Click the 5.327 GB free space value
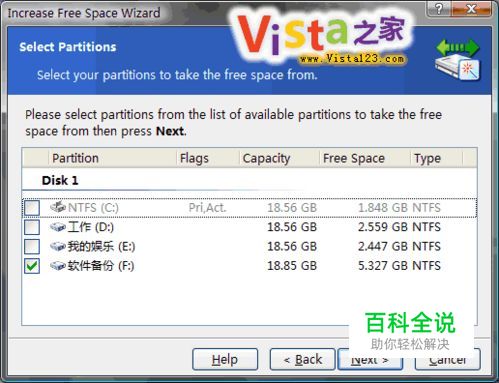Image resolution: width=499 pixels, height=383 pixels. coord(383,266)
